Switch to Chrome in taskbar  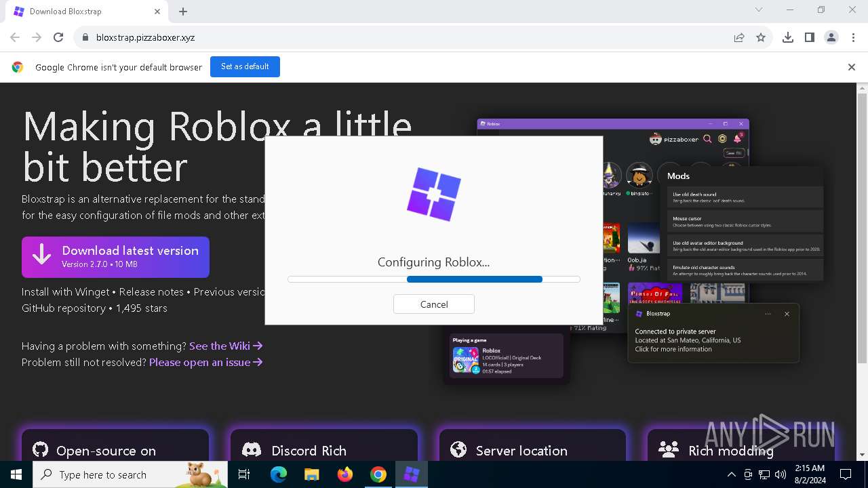[378, 474]
